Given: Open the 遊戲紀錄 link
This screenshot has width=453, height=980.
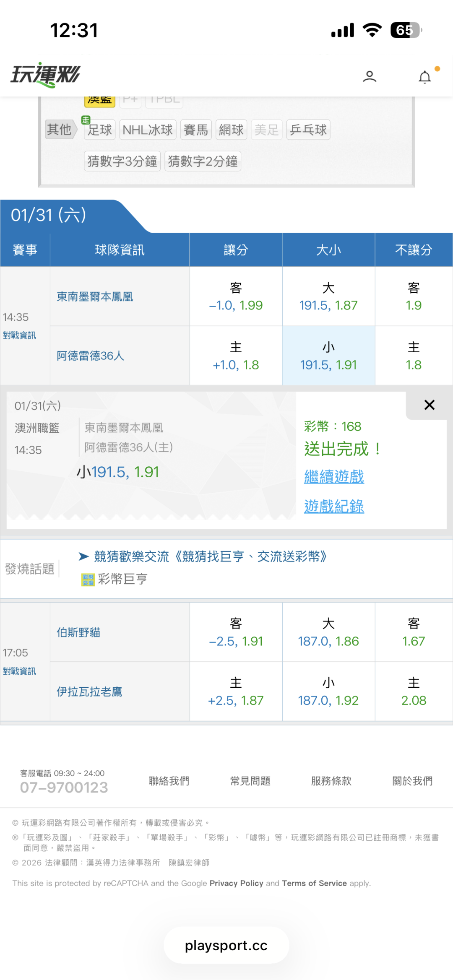Looking at the screenshot, I should coord(334,507).
